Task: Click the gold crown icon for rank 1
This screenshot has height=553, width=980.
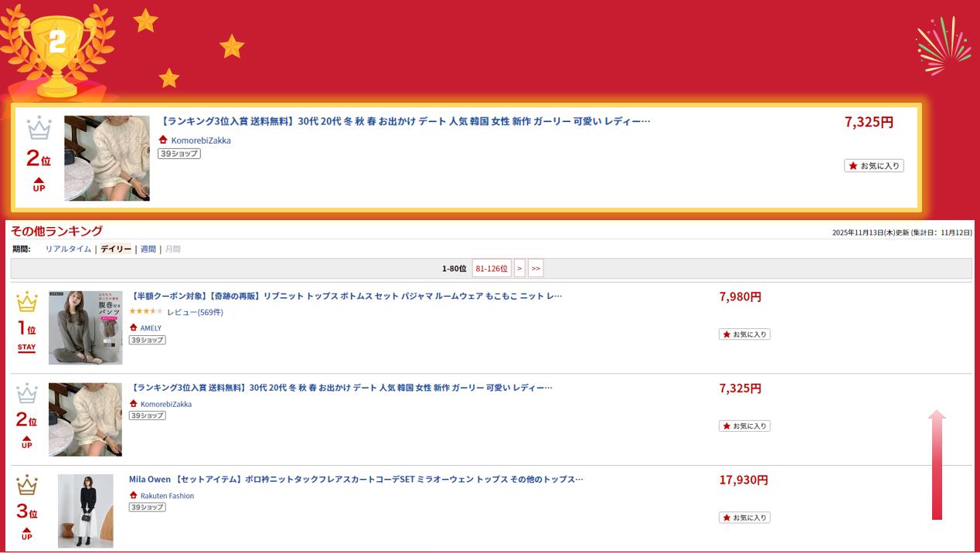Action: click(x=27, y=301)
